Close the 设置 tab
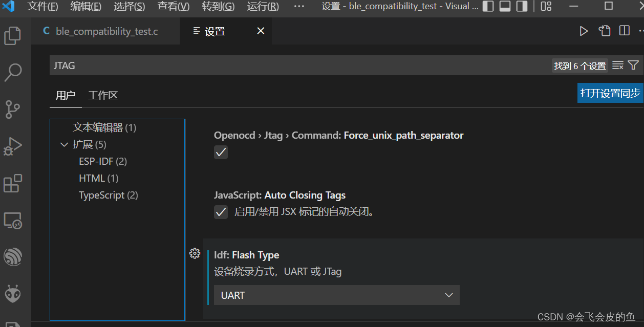The image size is (644, 327). [x=261, y=31]
